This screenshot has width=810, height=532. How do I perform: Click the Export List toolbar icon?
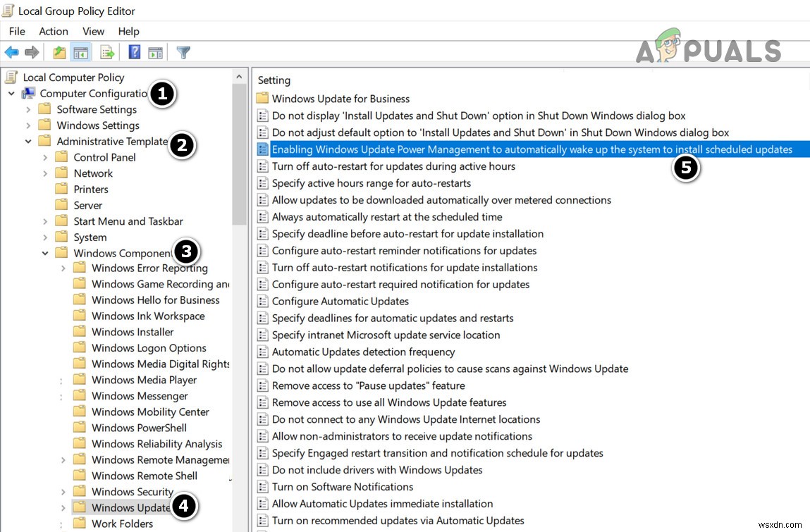pos(106,51)
